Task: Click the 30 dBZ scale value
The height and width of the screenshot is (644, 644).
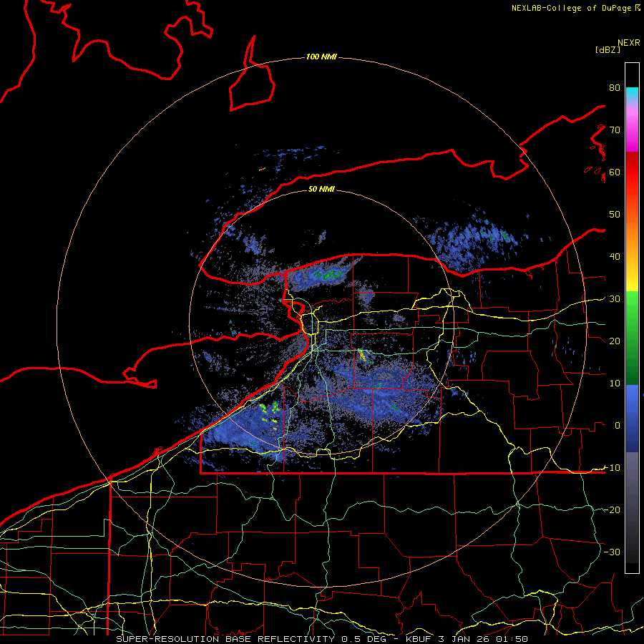Action: click(615, 299)
